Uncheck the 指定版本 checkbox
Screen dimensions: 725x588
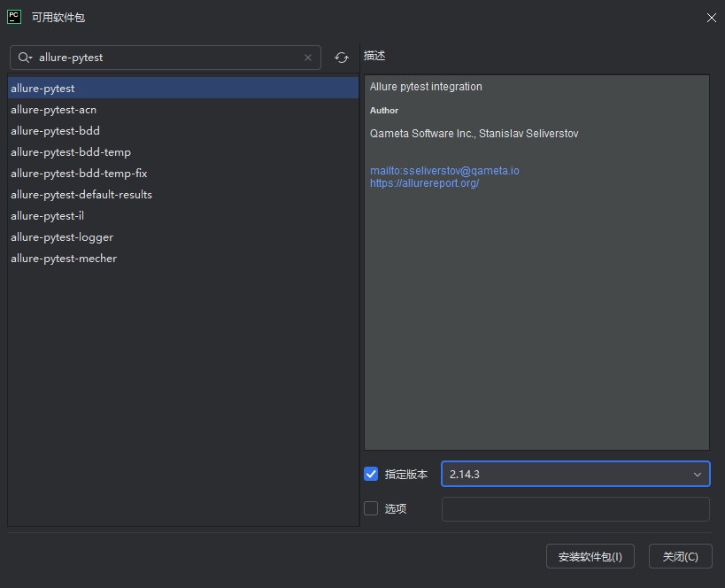click(x=371, y=474)
